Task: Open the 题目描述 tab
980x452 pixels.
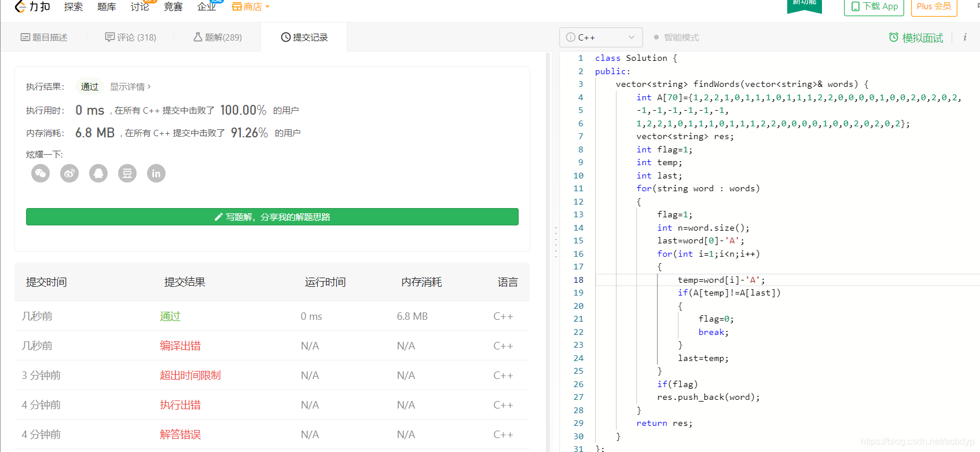Action: pyautogui.click(x=44, y=37)
